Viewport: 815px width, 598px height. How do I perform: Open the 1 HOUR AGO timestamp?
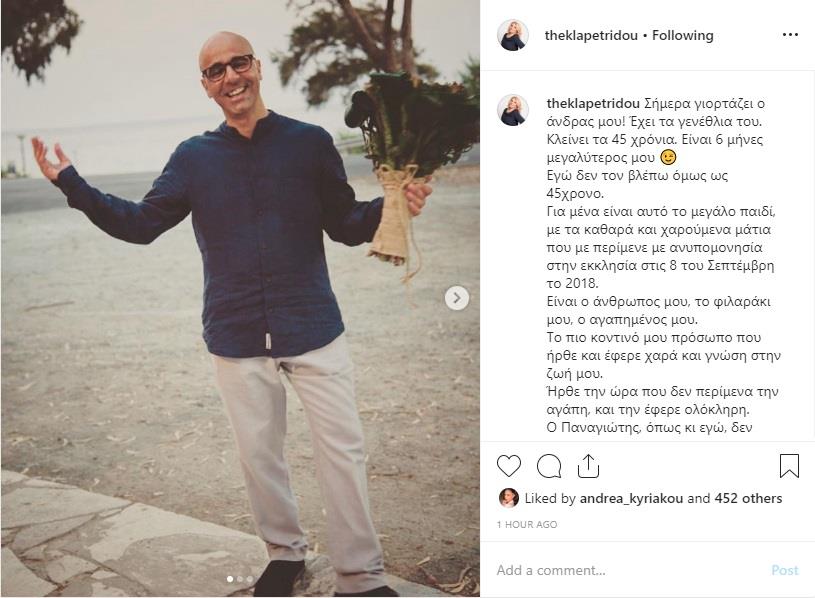click(x=527, y=524)
